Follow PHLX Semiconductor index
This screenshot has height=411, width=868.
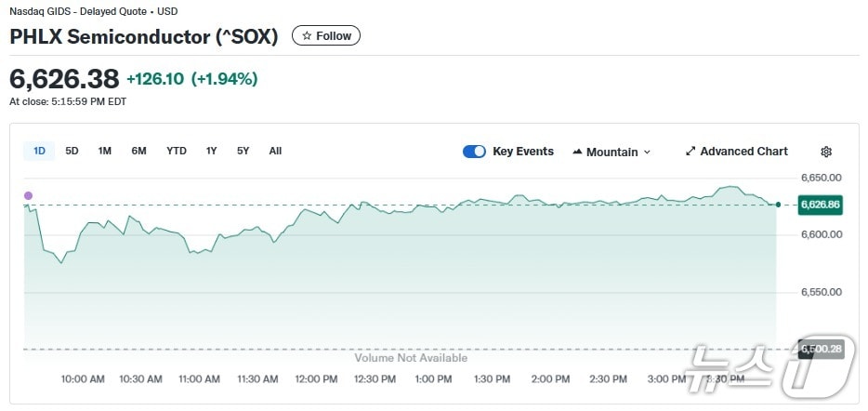click(x=326, y=36)
